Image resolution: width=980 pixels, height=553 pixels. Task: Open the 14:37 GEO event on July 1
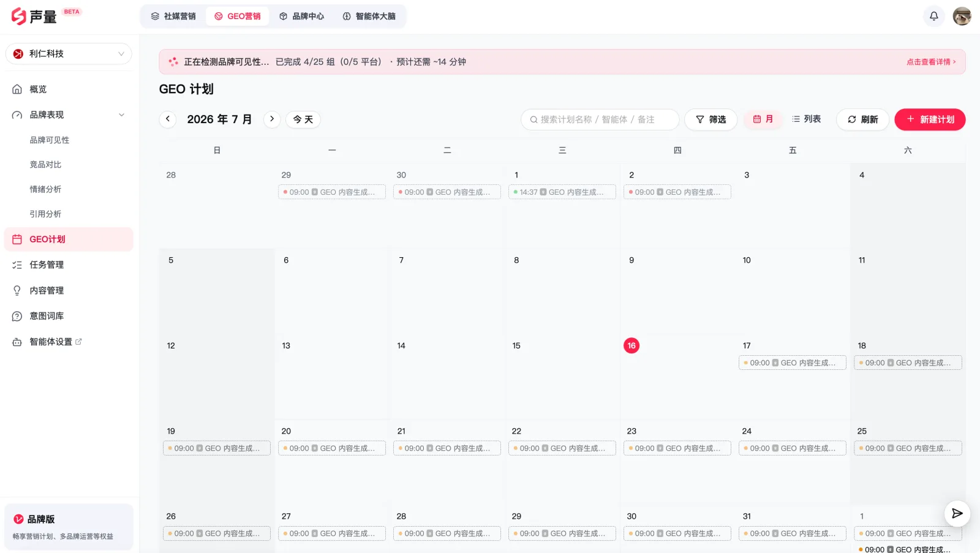(x=562, y=192)
